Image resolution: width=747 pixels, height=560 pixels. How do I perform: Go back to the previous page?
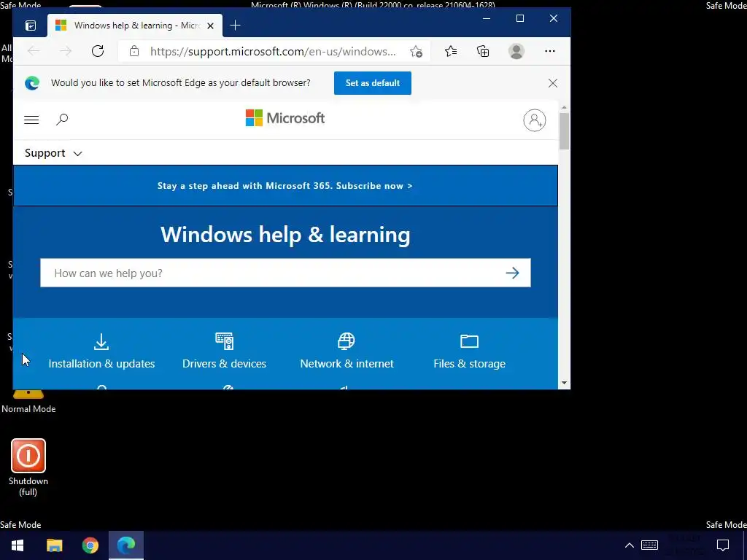coord(34,52)
